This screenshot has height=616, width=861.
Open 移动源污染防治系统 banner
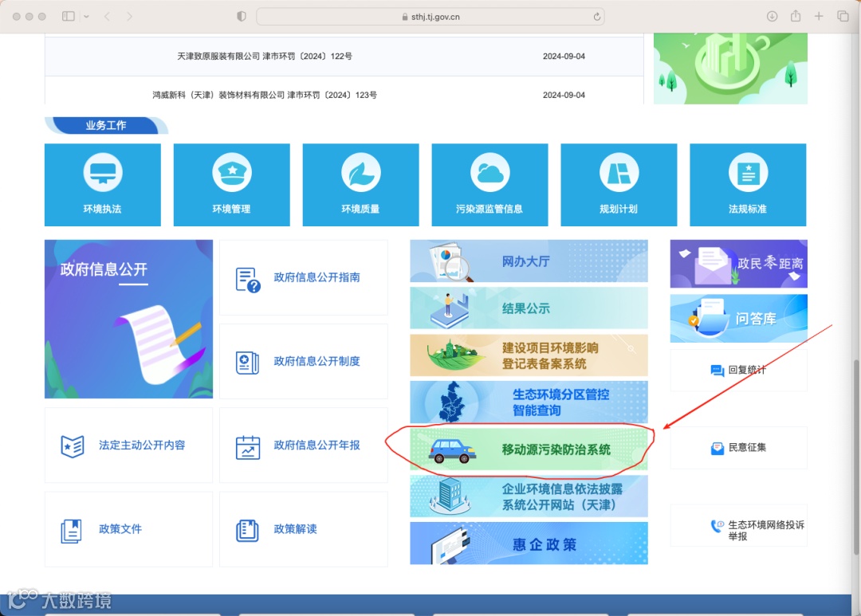click(x=529, y=449)
